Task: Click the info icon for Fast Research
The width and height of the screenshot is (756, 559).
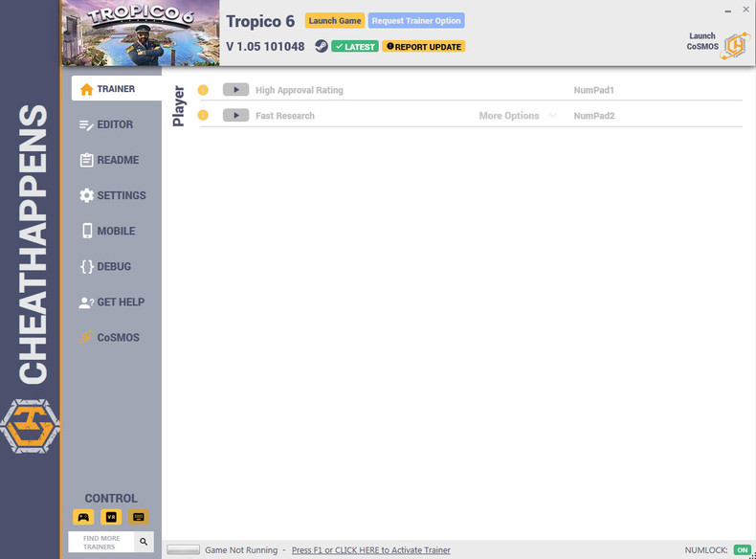Action: coord(203,115)
